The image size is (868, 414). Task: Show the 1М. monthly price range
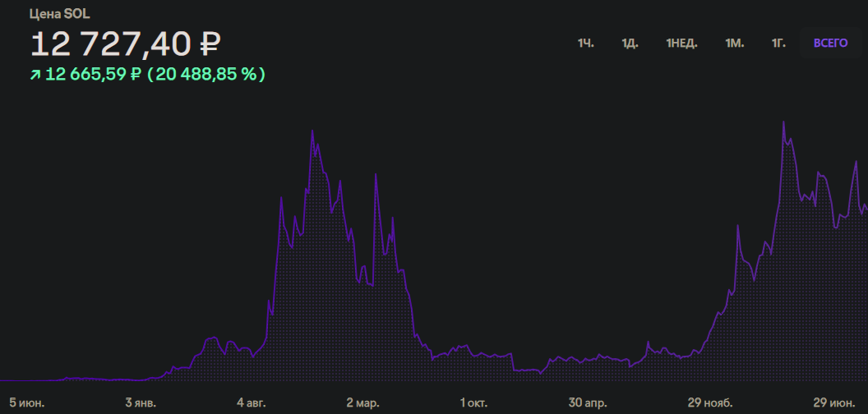(x=735, y=44)
